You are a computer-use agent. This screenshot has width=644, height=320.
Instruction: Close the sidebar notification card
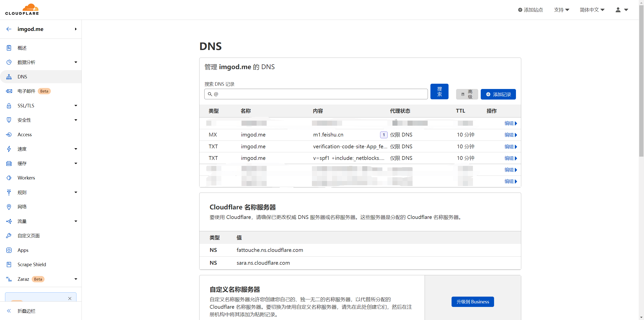[x=70, y=298]
